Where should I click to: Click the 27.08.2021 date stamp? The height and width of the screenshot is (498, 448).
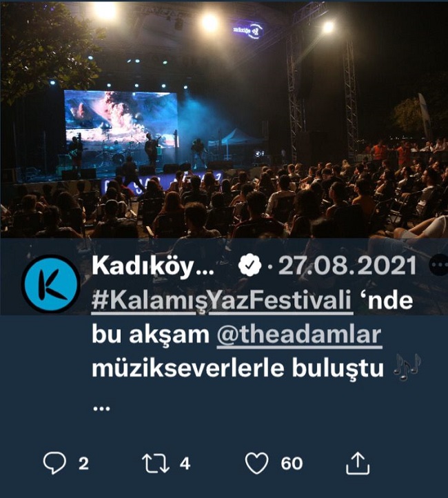(347, 266)
